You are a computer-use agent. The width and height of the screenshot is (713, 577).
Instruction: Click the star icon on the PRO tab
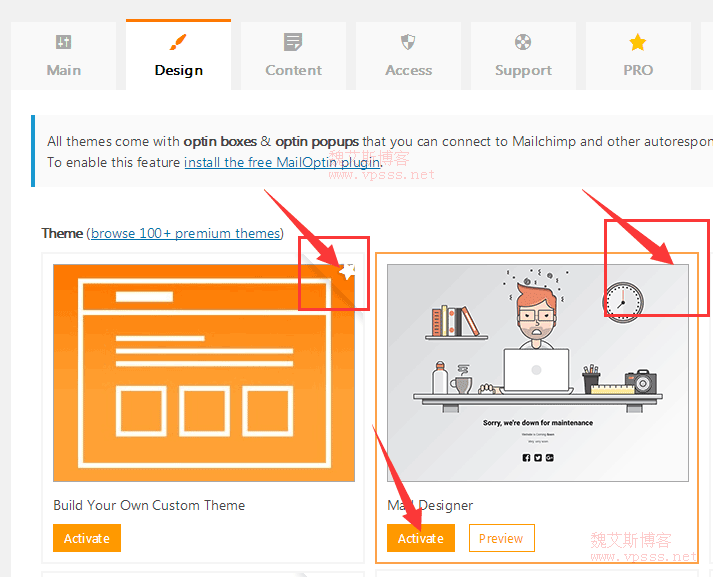click(638, 42)
